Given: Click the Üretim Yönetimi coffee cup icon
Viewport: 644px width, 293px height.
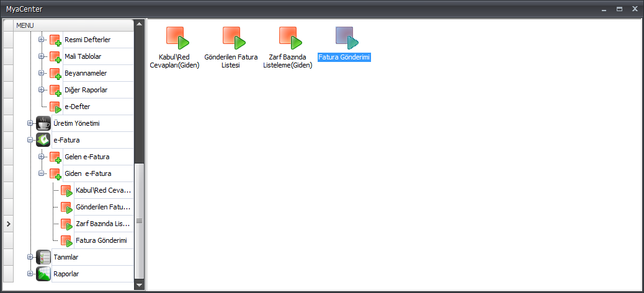Looking at the screenshot, I should [43, 123].
